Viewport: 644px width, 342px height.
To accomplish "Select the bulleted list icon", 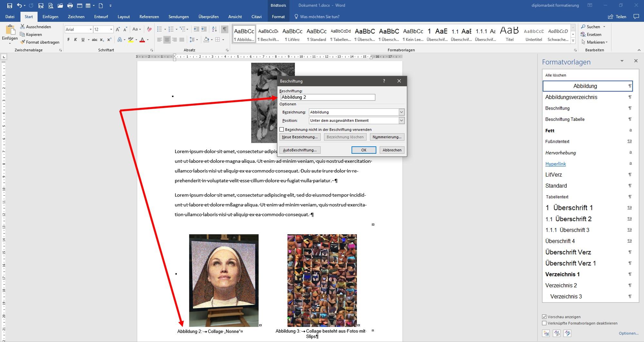I will pyautogui.click(x=159, y=29).
